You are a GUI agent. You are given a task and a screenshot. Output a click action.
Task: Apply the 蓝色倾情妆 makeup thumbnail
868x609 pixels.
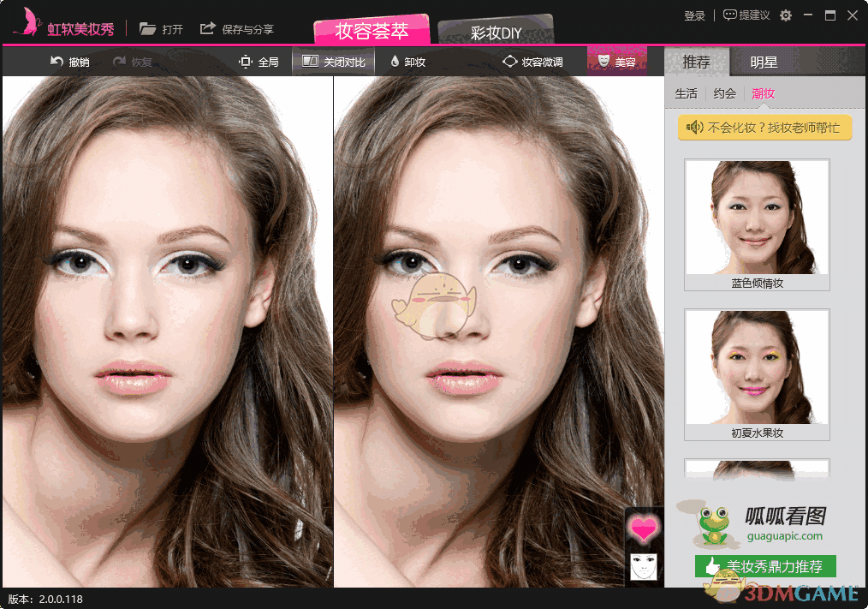pos(756,218)
